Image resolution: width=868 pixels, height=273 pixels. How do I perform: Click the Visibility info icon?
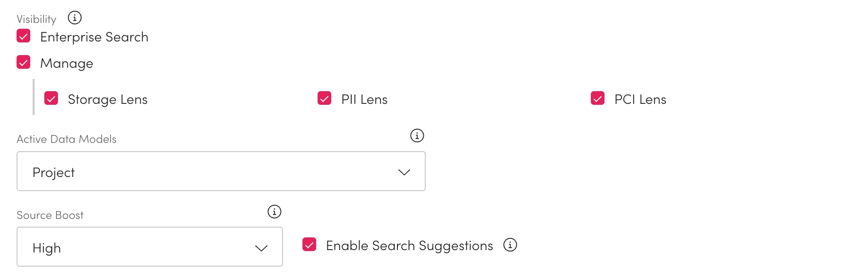(75, 18)
